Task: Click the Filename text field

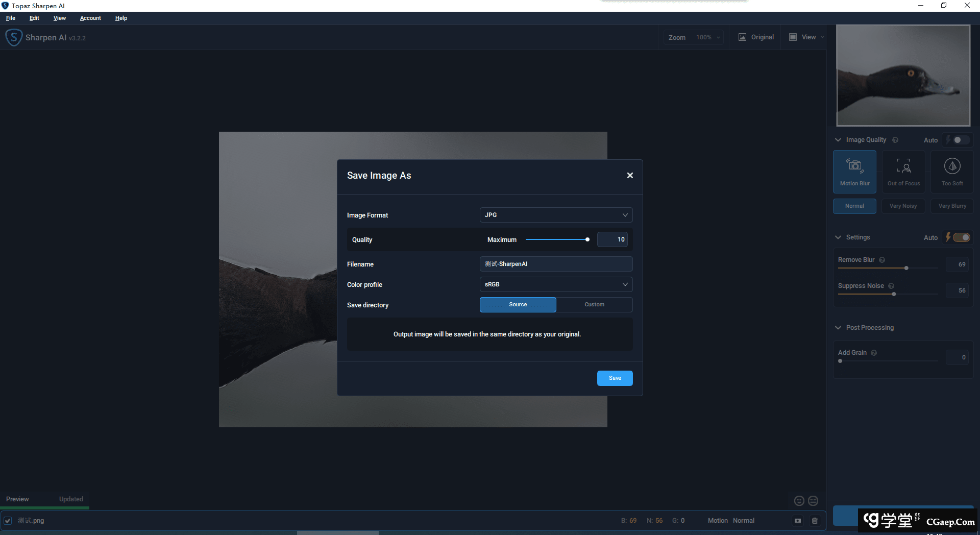Action: [x=556, y=264]
